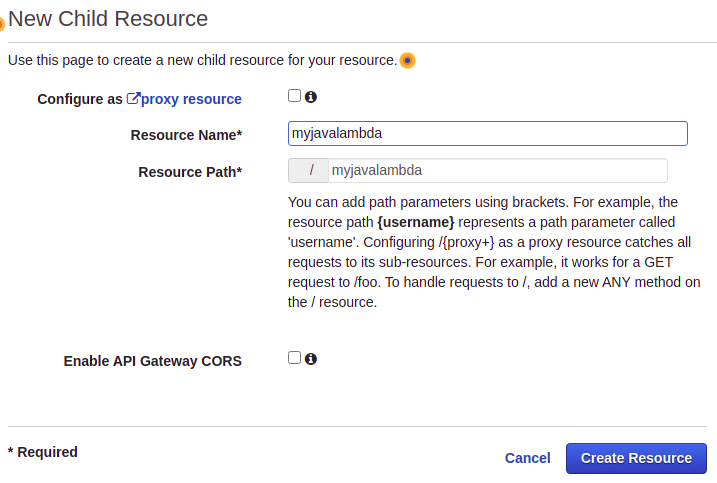Click bold {username} text in help paragraph
Viewport: 717px width, 483px height.
click(x=415, y=221)
